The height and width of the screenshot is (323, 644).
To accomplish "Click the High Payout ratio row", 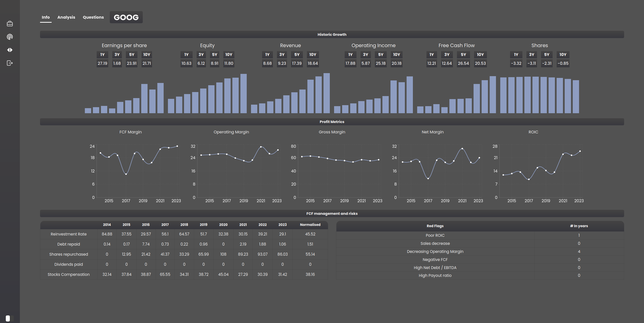I will 480,275.
